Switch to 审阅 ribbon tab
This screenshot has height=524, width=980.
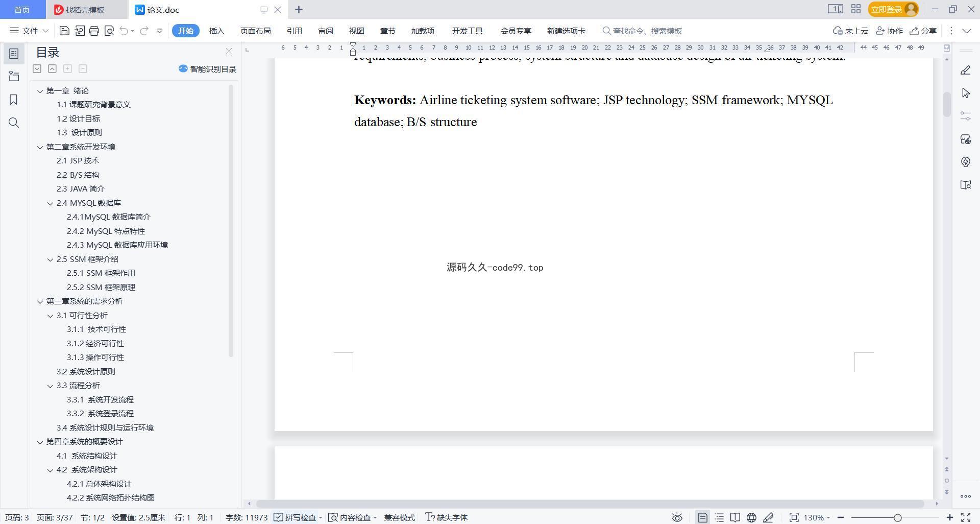(x=326, y=31)
